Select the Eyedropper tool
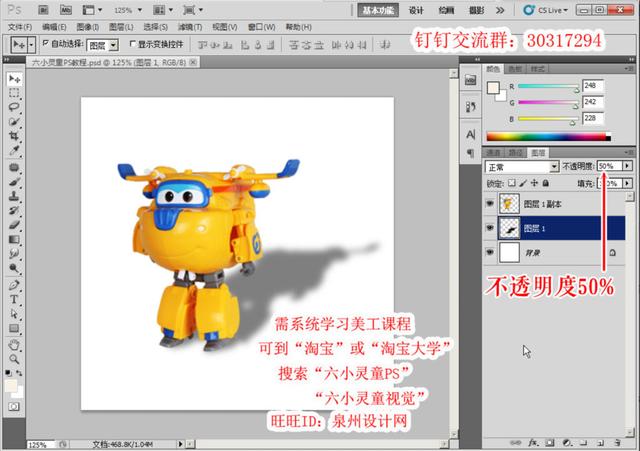640x451 pixels. [x=14, y=150]
